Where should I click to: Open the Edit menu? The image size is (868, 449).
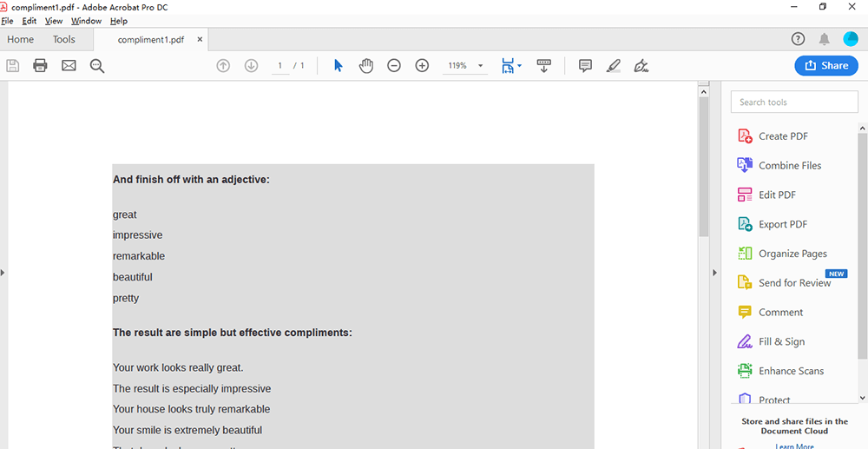point(30,21)
